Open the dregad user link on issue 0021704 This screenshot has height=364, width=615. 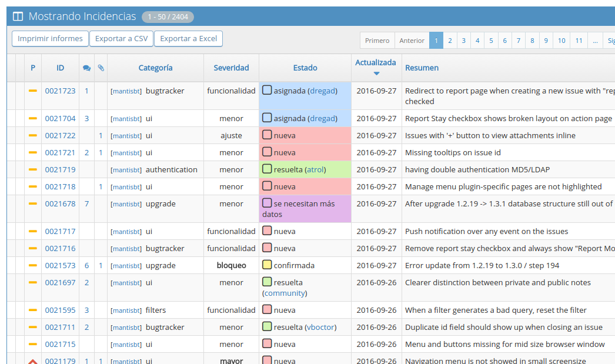323,118
